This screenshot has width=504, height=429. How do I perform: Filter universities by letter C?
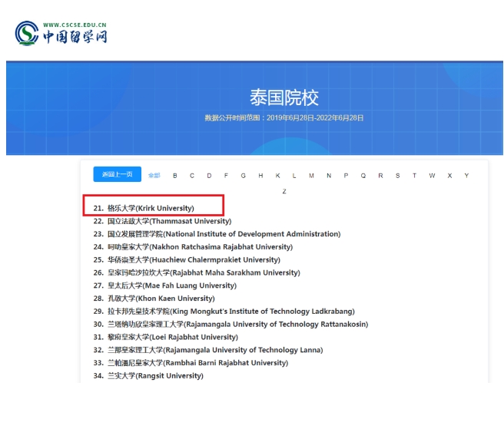pyautogui.click(x=192, y=176)
